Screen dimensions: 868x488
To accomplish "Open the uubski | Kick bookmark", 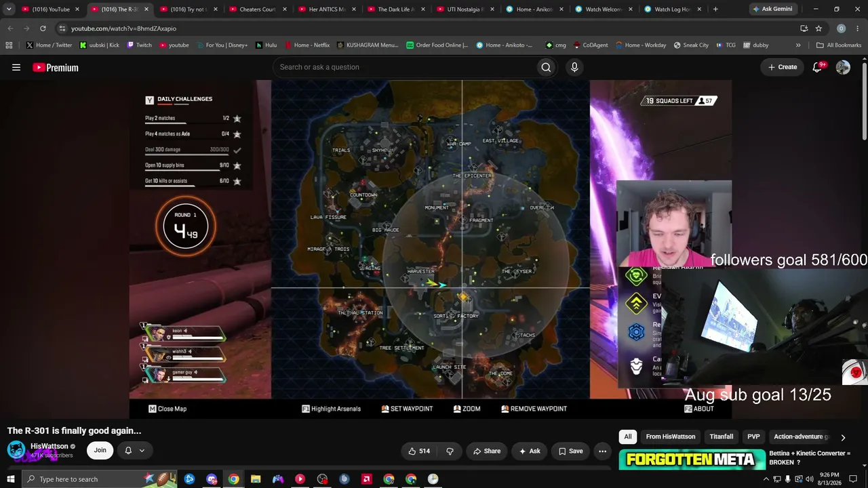I will 99,45.
